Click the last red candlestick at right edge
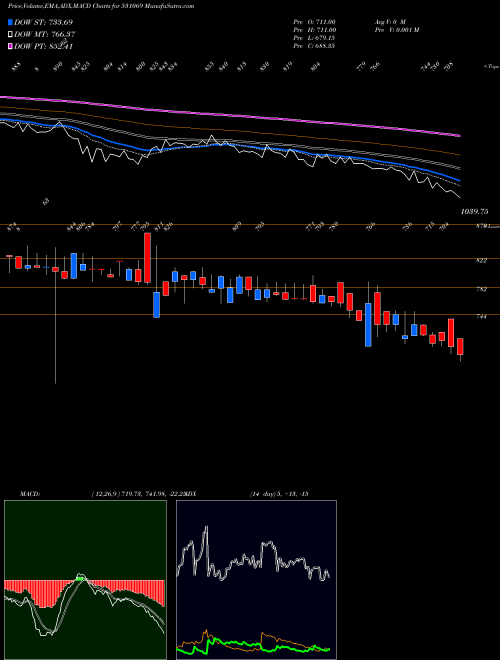Viewport: 500px width, 660px height. pos(460,346)
